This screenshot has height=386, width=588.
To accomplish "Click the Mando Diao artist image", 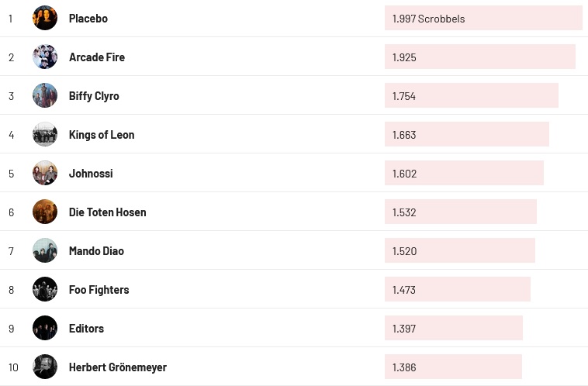I will click(45, 250).
